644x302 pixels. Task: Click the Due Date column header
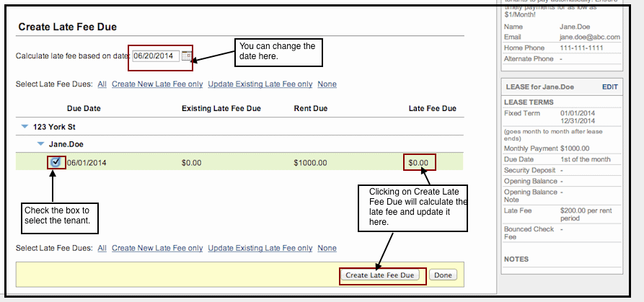tap(84, 109)
